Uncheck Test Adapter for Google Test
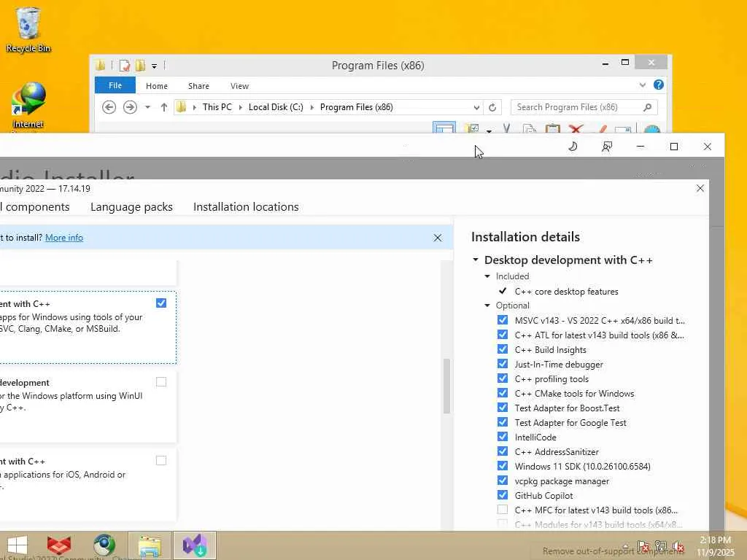This screenshot has width=747, height=560. (x=502, y=422)
